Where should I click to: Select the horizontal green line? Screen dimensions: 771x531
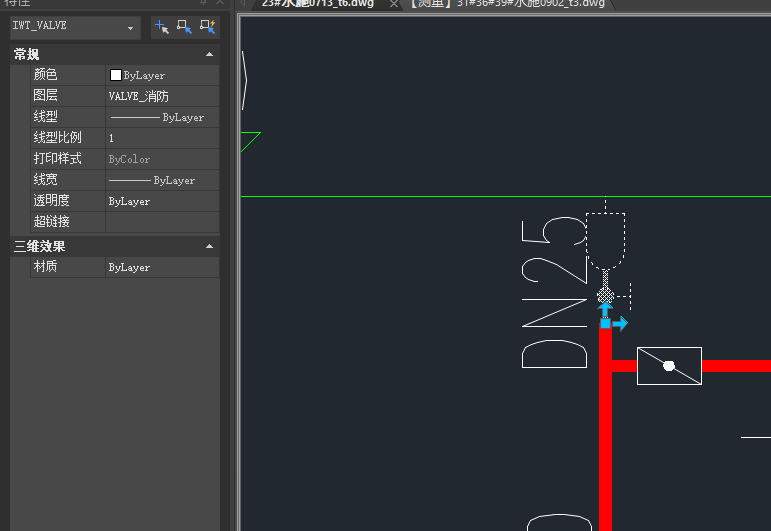point(505,197)
